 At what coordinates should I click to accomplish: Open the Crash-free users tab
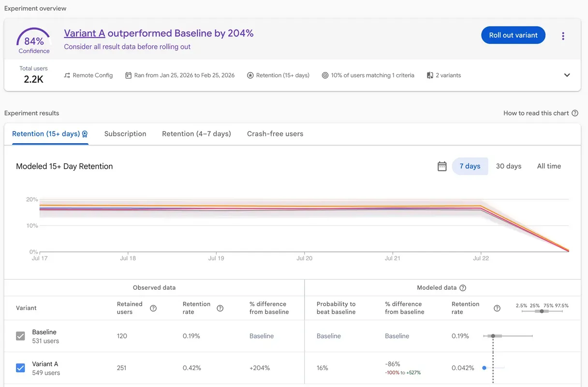point(275,134)
